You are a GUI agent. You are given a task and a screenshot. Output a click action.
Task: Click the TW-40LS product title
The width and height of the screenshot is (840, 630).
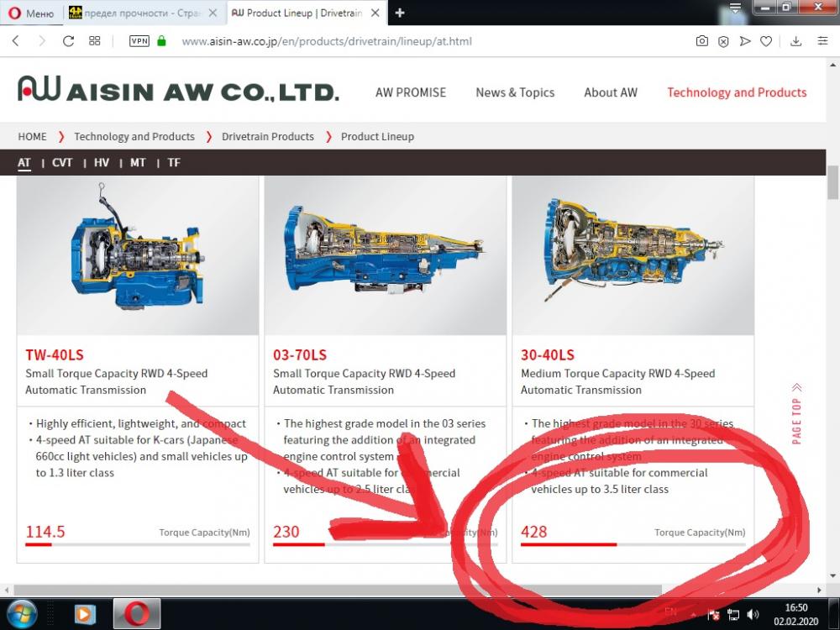(55, 354)
